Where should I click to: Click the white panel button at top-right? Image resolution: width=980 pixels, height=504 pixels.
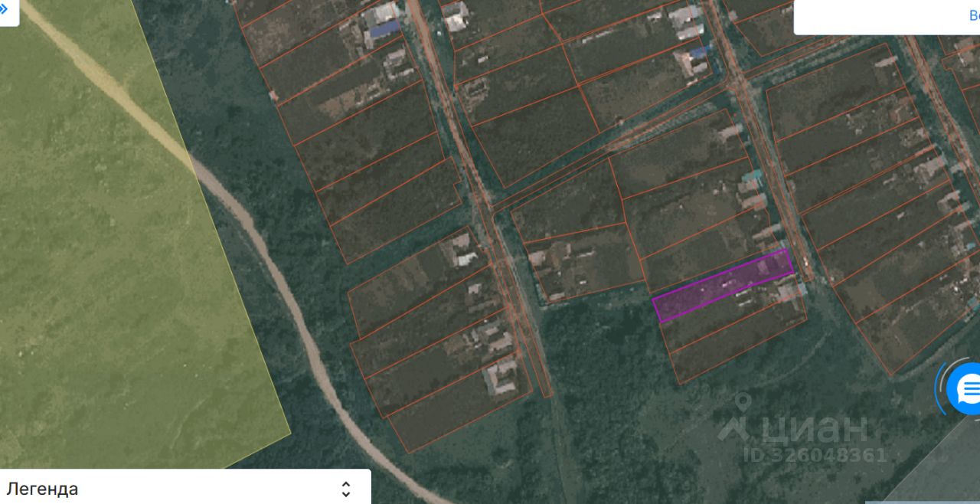tap(887, 17)
